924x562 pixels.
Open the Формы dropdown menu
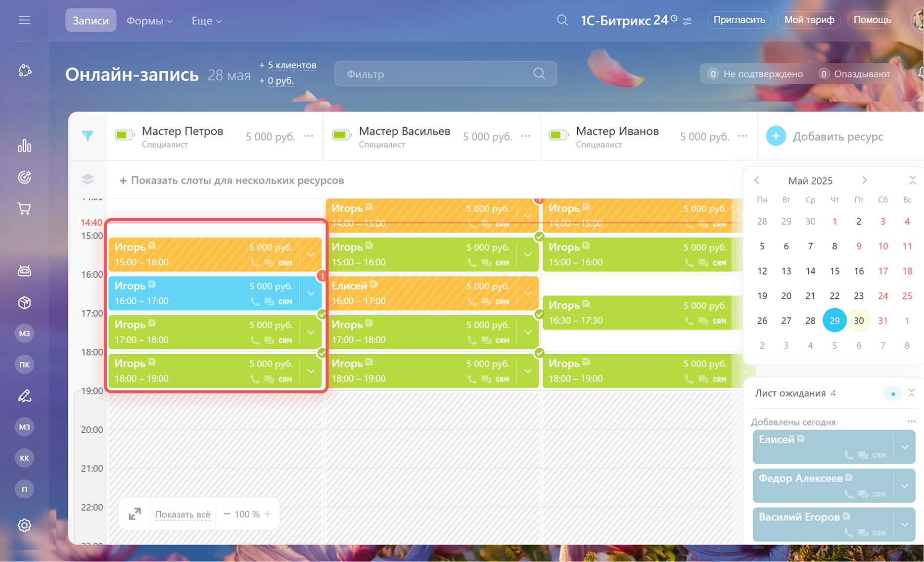click(149, 21)
